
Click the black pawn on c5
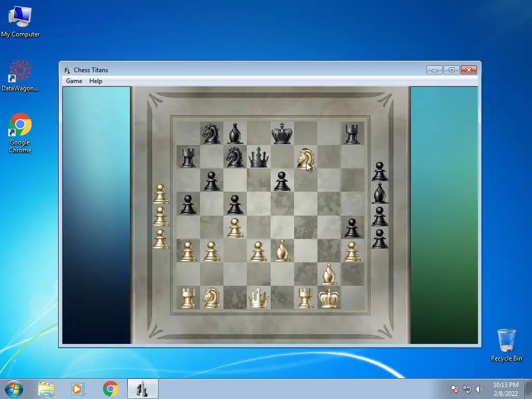tap(235, 204)
